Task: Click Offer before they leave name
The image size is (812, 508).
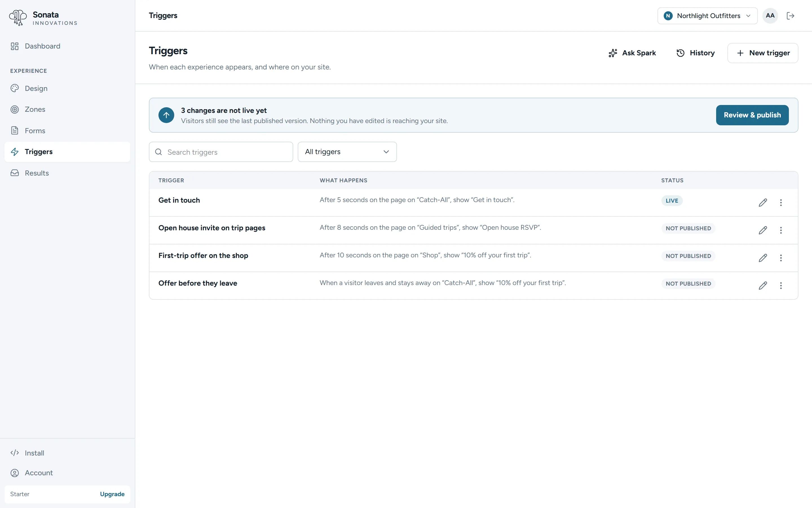Action: (x=198, y=283)
